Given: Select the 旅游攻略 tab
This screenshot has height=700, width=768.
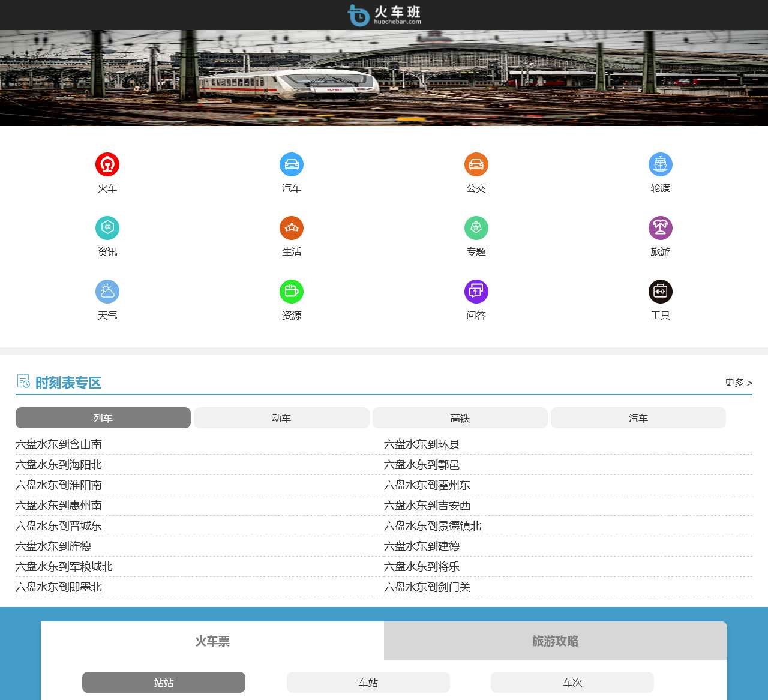Looking at the screenshot, I should point(555,641).
